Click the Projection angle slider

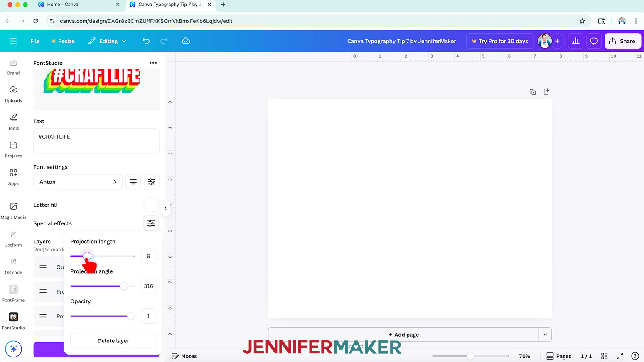[102, 286]
